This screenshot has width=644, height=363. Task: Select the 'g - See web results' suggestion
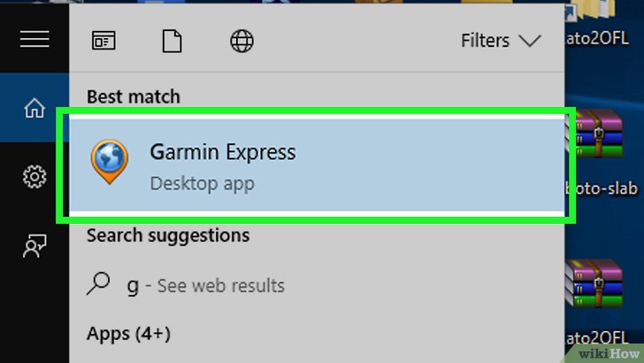317,285
